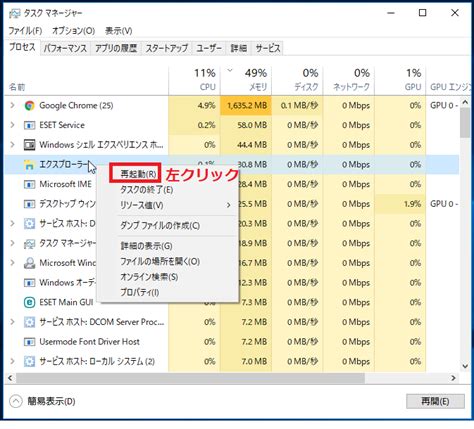Screen dimensions: 474x429
Task: Sort by the CPU column header
Action: (194, 80)
